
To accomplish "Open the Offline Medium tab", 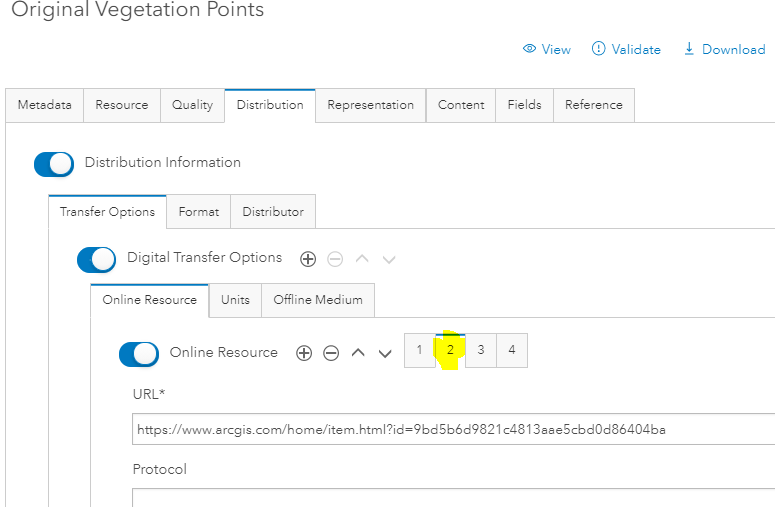I will tap(317, 300).
